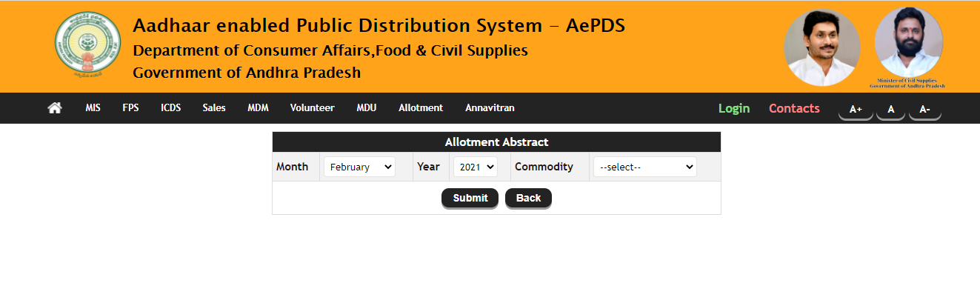
Task: Submit the Allotment Abstract form
Action: point(470,198)
